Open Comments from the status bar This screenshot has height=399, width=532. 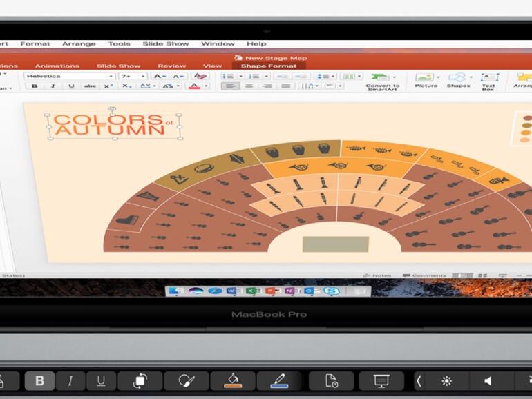424,275
